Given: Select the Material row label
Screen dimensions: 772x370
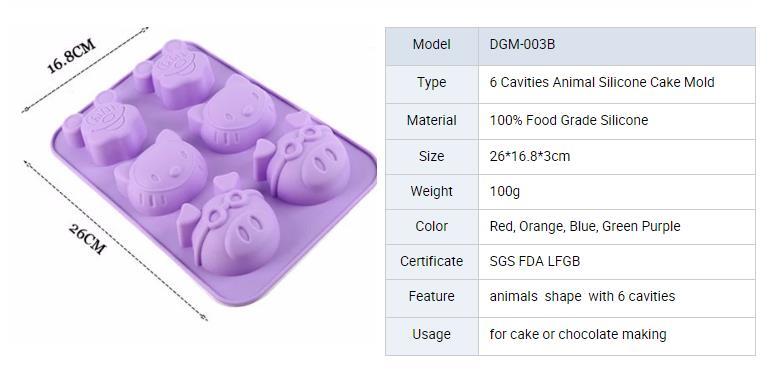Looking at the screenshot, I should point(431,120).
